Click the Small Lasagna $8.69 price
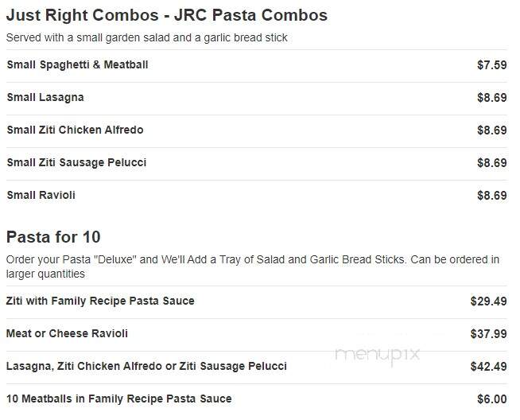Image resolution: width=520 pixels, height=420 pixels. 492,98
